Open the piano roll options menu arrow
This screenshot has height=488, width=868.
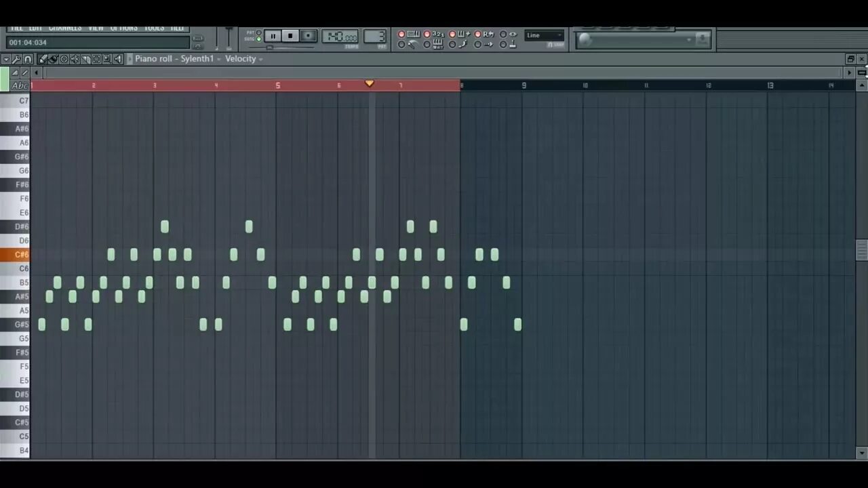tap(6, 59)
